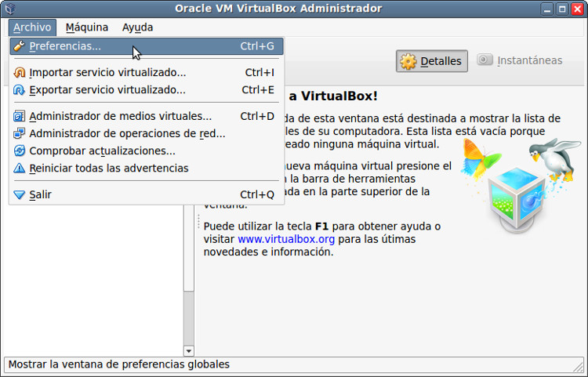Open the Ayuda menu
588x377 pixels.
pos(138,27)
